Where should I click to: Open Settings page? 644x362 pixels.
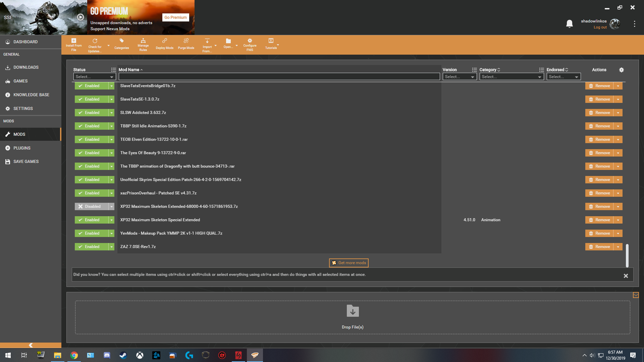[x=31, y=109]
